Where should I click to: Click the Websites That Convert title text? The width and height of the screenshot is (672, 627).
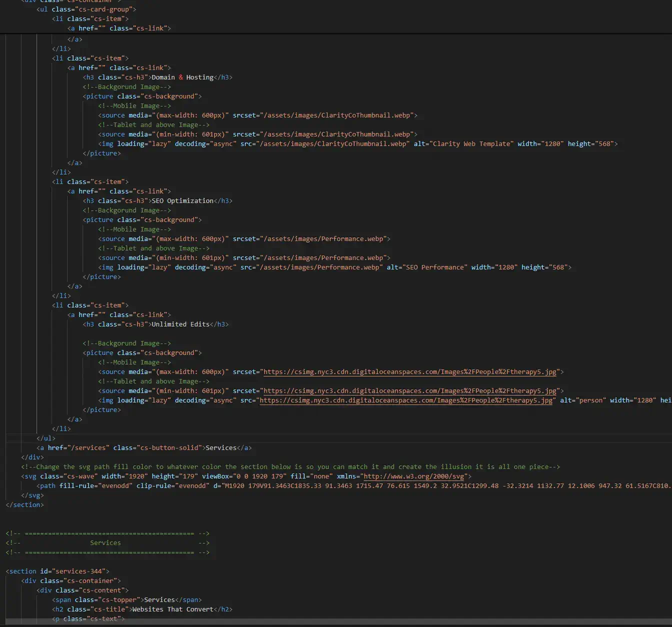(x=172, y=609)
